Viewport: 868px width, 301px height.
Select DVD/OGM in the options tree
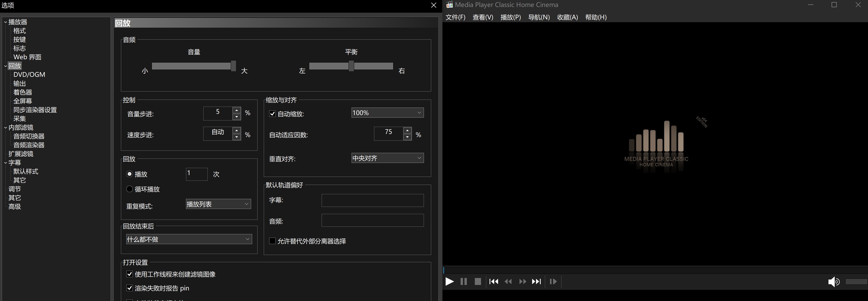tap(29, 74)
